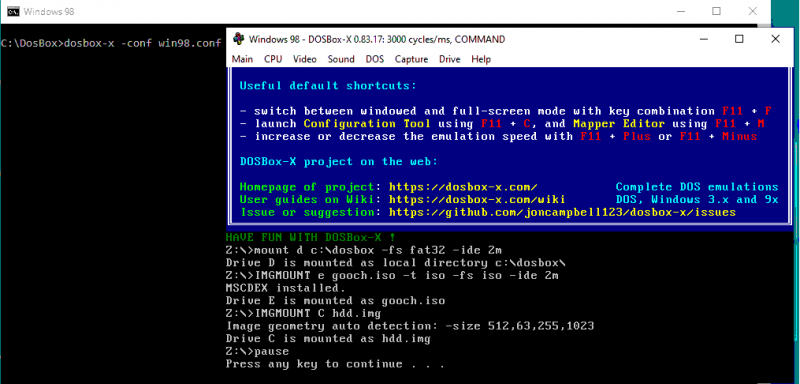Click the 'Press any key to continue' prompt line
The height and width of the screenshot is (384, 800).
(335, 364)
